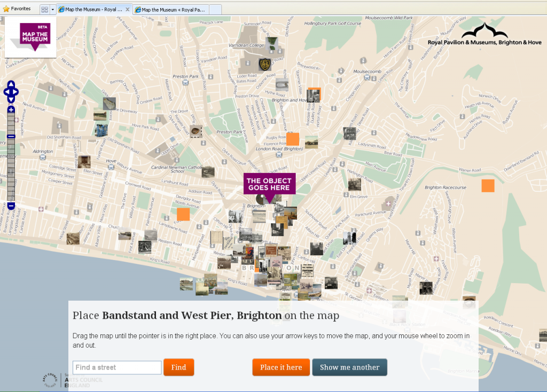Close the 'Map the Museum - Royal' tab
Screen dimensions: 547x392
[x=128, y=10]
